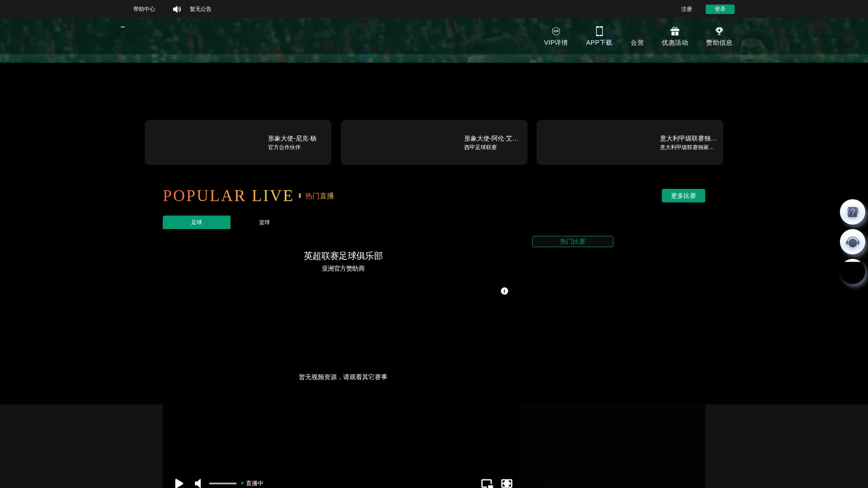
Task: Open the 赞助信息 trophy icon
Action: click(719, 31)
